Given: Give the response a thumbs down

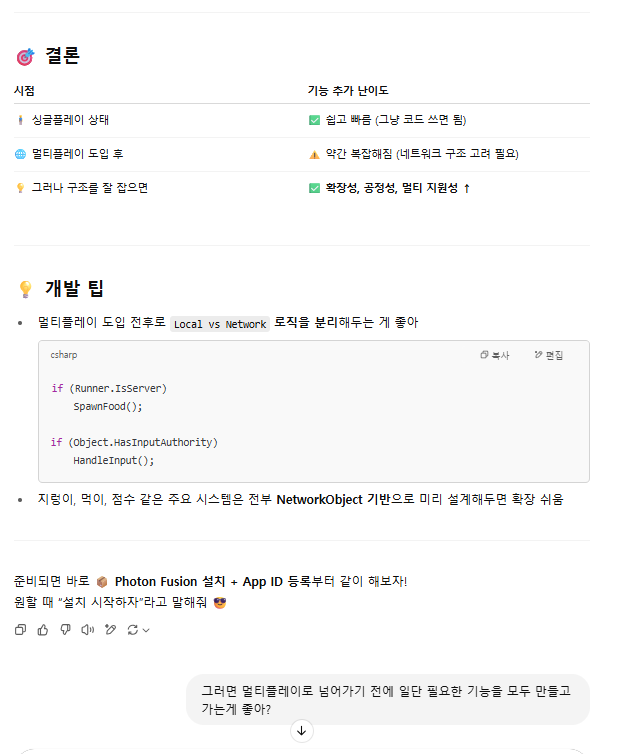Looking at the screenshot, I should click(x=64, y=629).
